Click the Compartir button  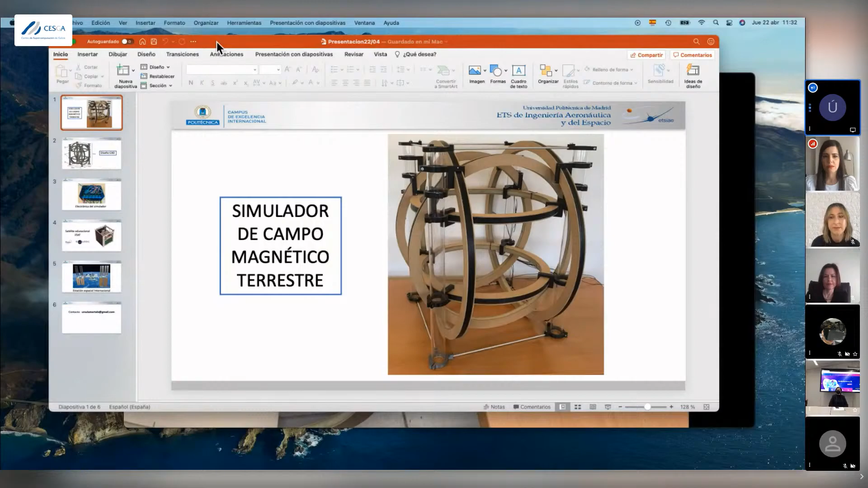tap(646, 55)
